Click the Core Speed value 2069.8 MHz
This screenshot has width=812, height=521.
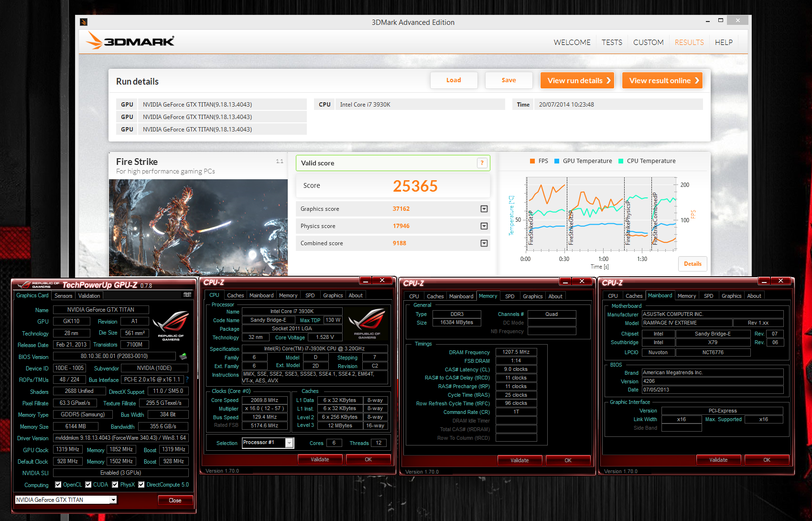[265, 400]
